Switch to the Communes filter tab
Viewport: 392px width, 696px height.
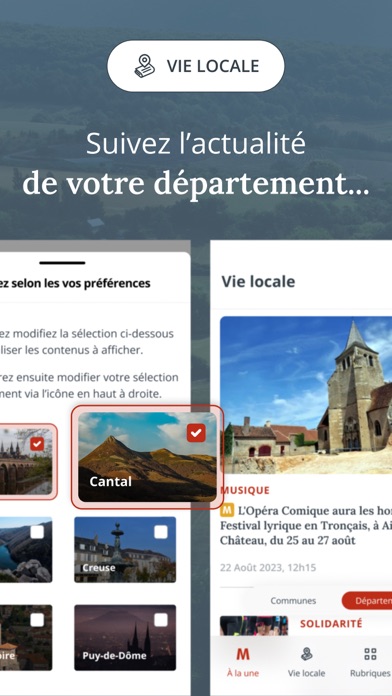pyautogui.click(x=293, y=601)
